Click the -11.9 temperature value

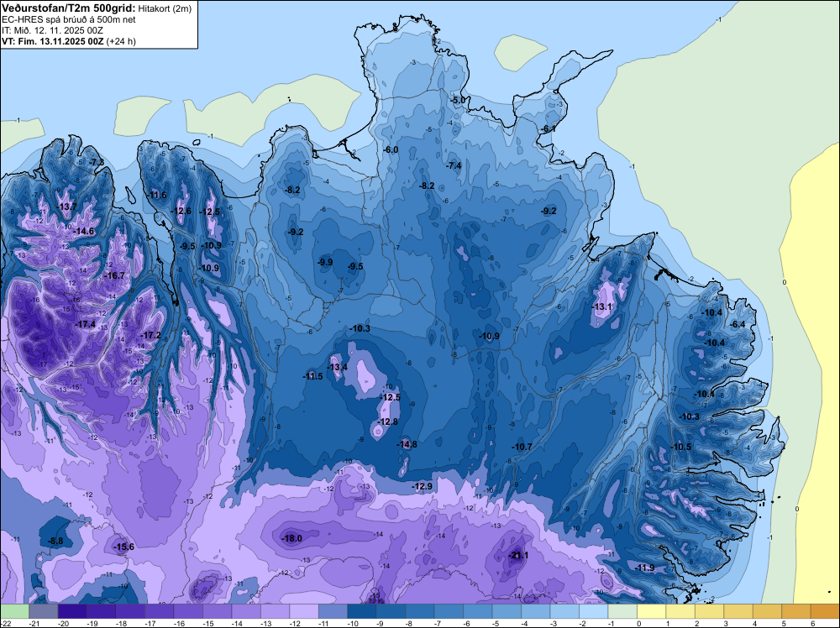(644, 568)
